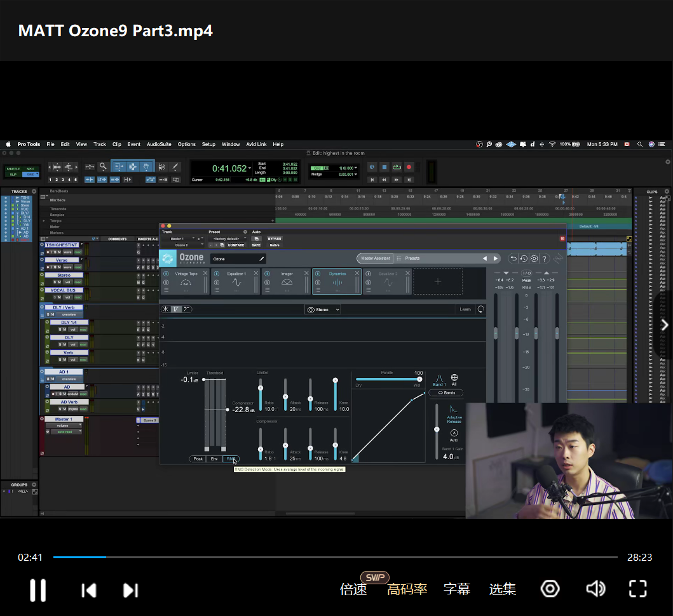673x616 pixels.
Task: Open the Track menu
Action: click(x=100, y=145)
